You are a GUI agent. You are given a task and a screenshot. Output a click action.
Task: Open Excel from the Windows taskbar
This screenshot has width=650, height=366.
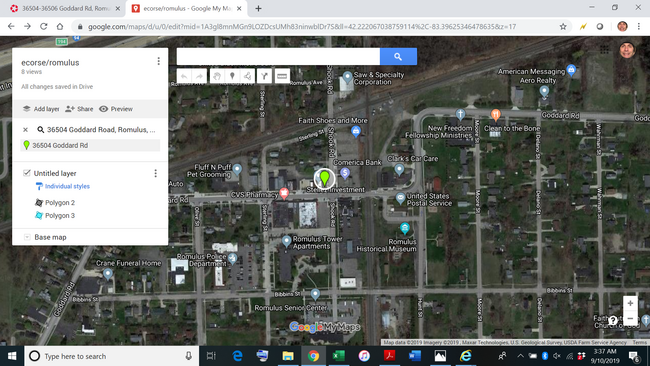339,356
